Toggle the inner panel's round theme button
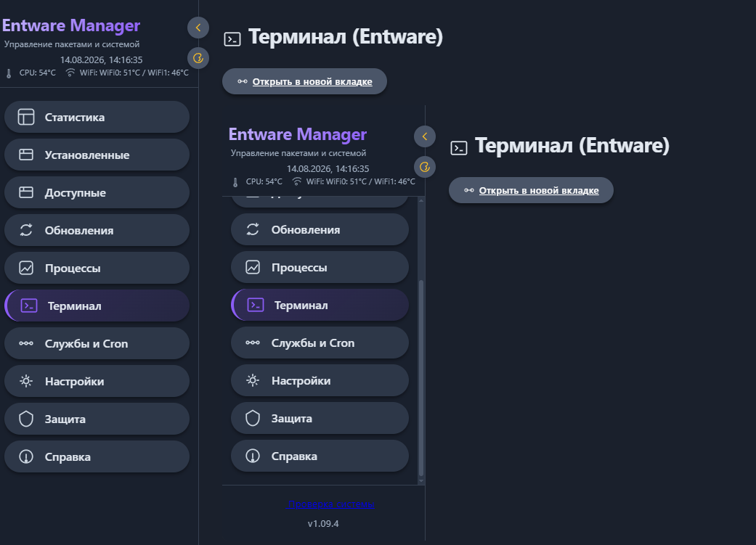Screen dimensions: 756x545 (x=425, y=167)
